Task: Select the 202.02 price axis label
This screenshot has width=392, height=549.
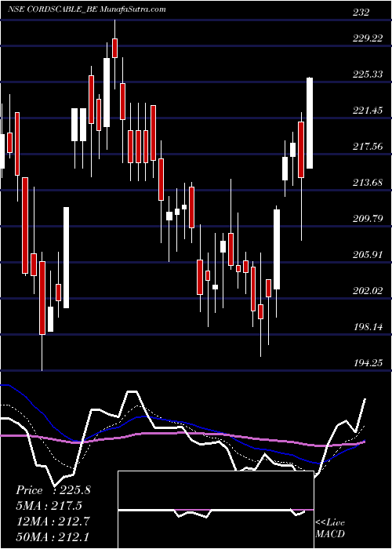Action: coord(368,291)
